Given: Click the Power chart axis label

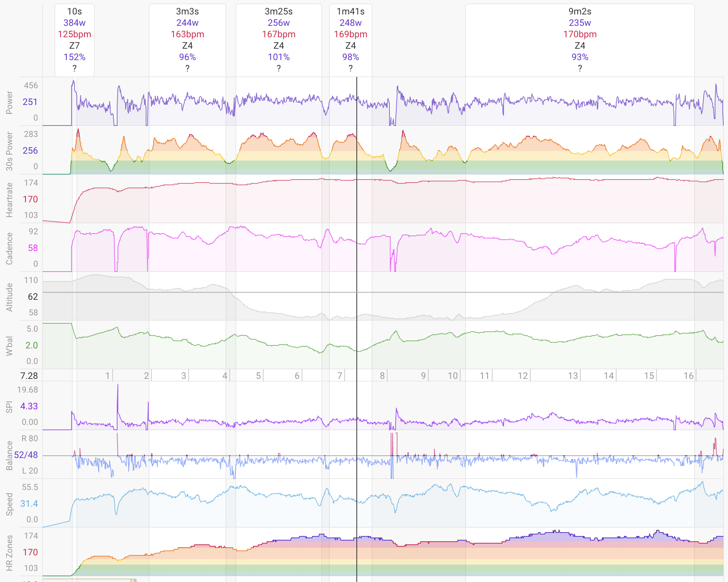Looking at the screenshot, I should click(10, 102).
